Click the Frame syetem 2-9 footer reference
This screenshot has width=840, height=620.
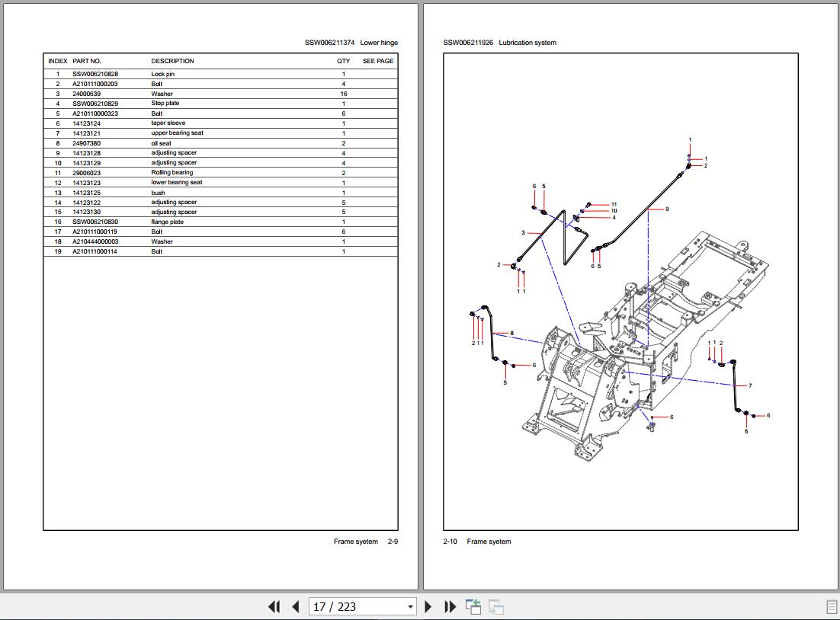click(366, 541)
